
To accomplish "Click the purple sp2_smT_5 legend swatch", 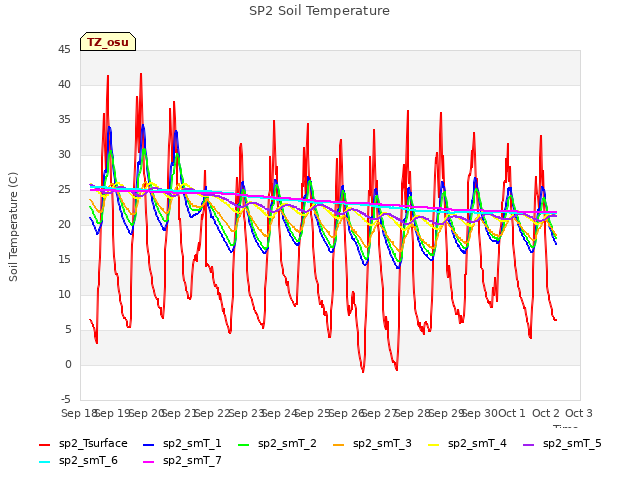I will (529, 444).
